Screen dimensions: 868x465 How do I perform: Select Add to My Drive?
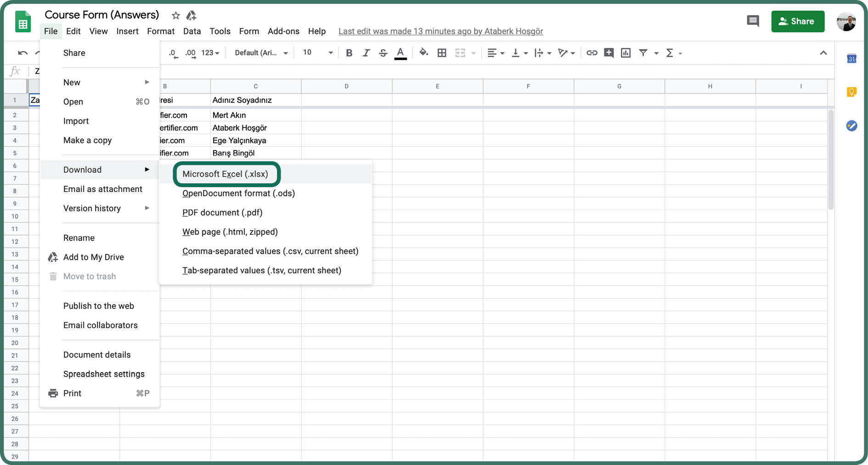point(100,257)
